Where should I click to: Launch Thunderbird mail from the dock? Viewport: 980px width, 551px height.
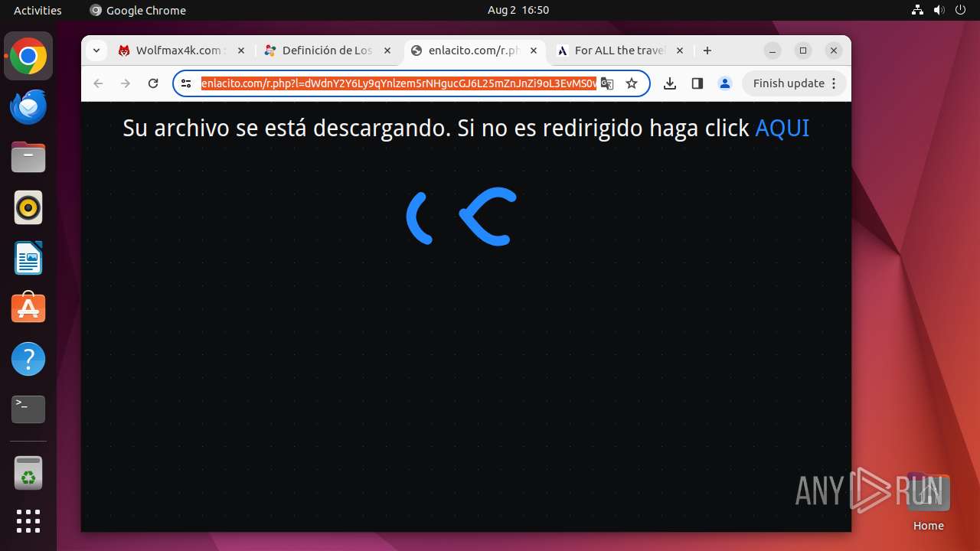tap(28, 107)
